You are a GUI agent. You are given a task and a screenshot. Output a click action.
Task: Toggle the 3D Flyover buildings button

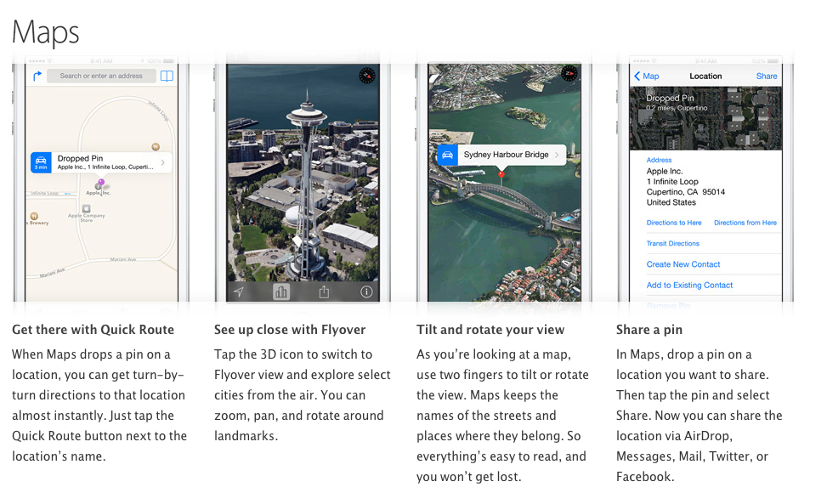pos(281,292)
